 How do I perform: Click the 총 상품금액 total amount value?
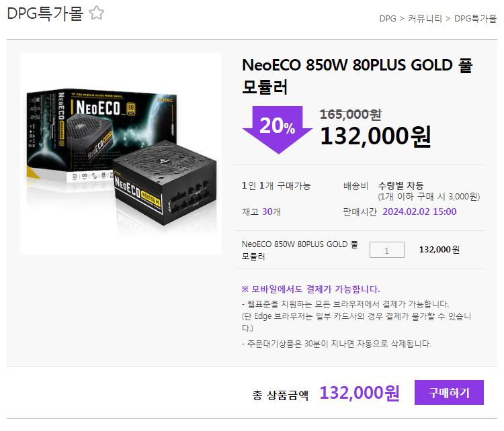[360, 393]
